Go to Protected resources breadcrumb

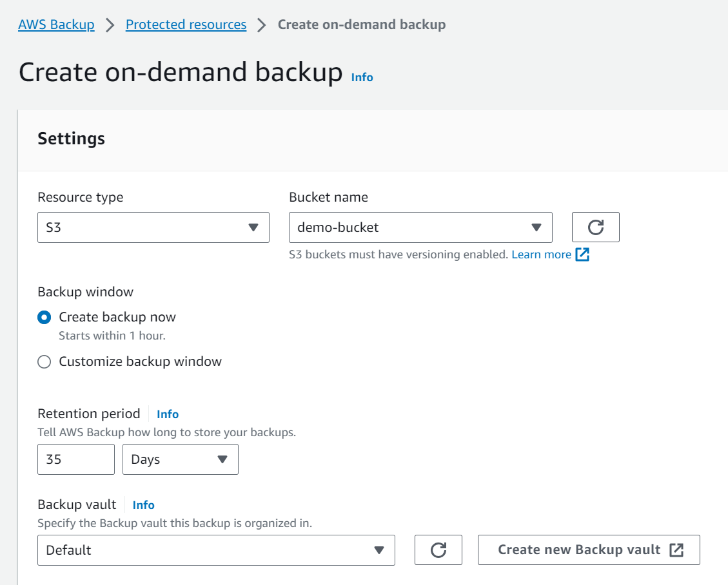click(186, 24)
